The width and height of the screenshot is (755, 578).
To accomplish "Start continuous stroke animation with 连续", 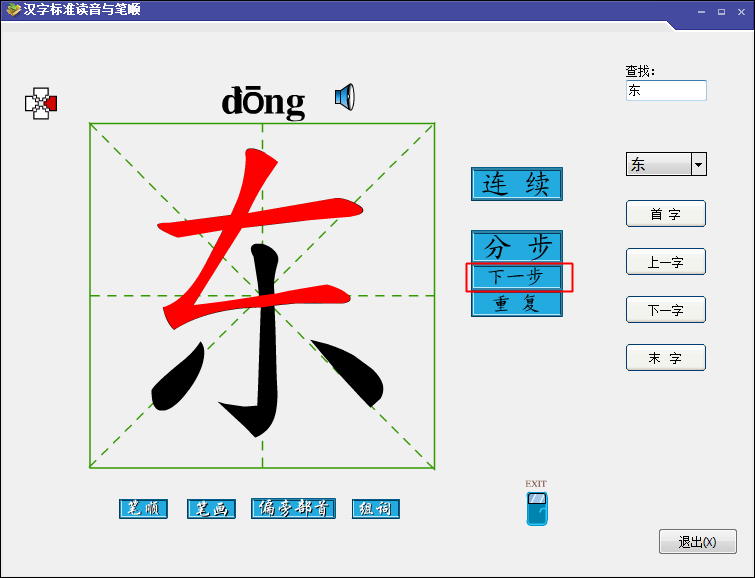I will (517, 184).
